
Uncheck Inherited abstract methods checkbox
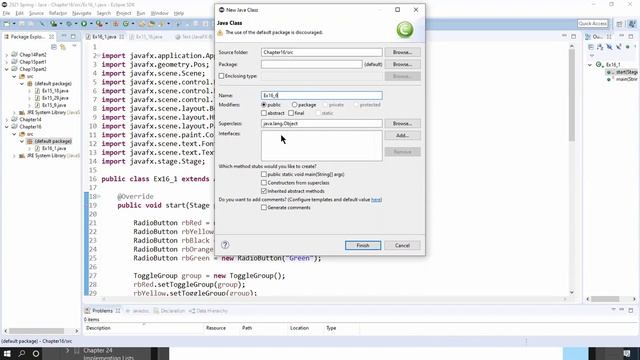[x=264, y=191]
